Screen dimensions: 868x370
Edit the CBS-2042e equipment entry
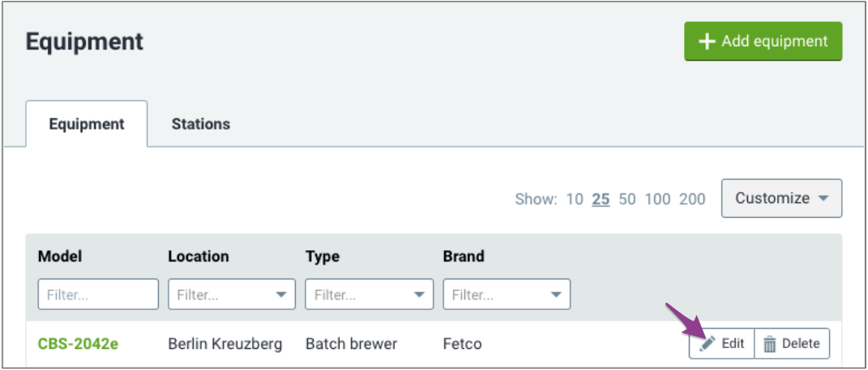tap(721, 343)
